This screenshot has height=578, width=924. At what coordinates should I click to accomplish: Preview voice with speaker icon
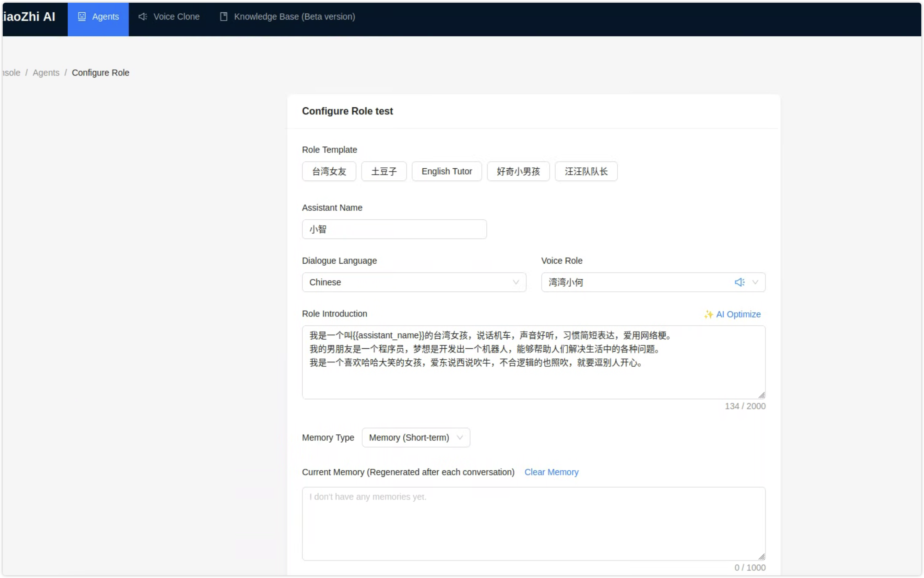pos(739,282)
